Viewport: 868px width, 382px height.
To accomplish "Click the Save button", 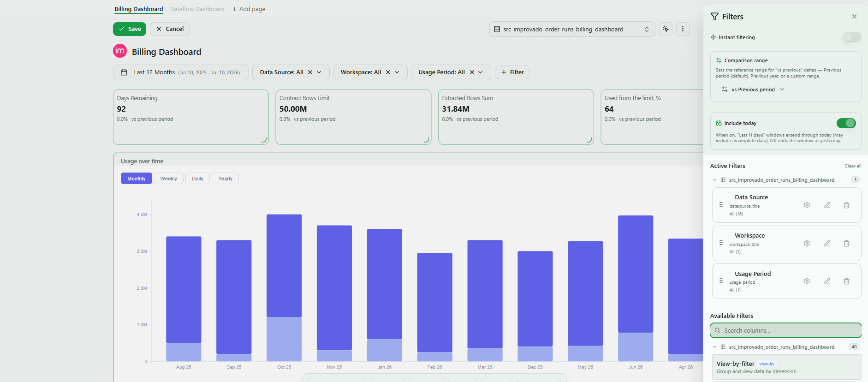I will click(130, 29).
